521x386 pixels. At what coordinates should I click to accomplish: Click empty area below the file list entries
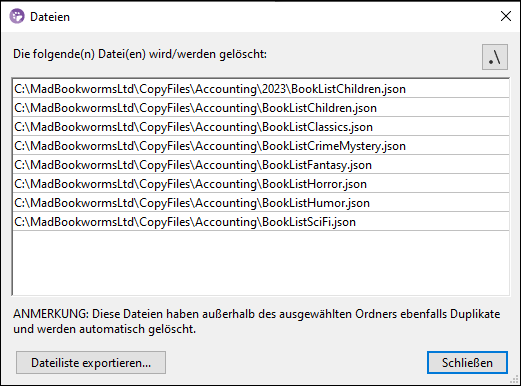tap(261, 263)
